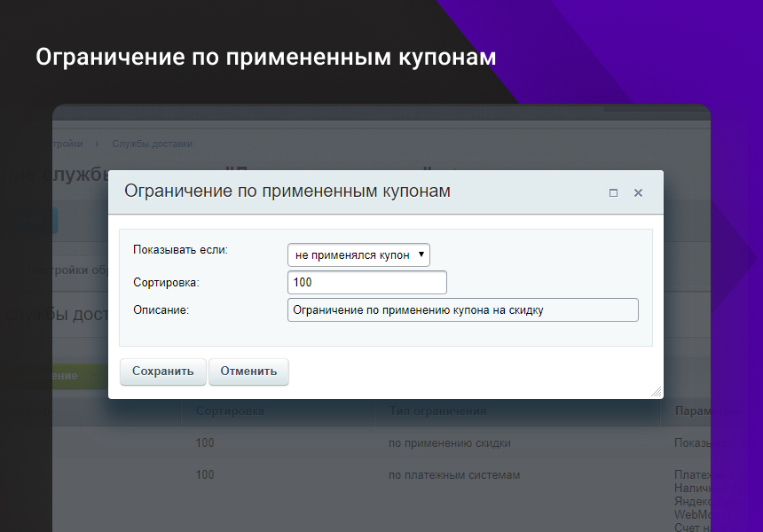The height and width of the screenshot is (532, 763).
Task: Select 'по платежным системам' table row
Action: click(x=453, y=475)
